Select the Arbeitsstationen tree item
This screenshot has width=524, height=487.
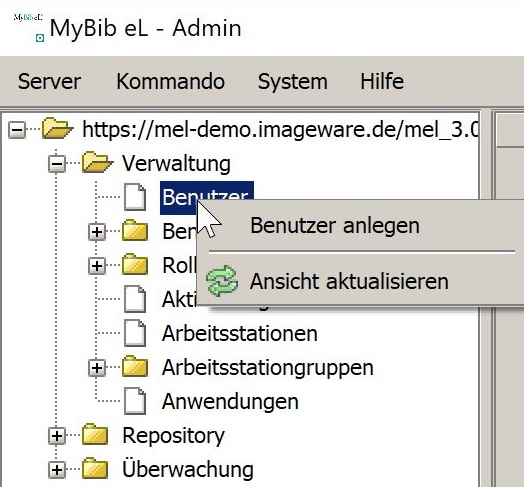[x=240, y=334]
